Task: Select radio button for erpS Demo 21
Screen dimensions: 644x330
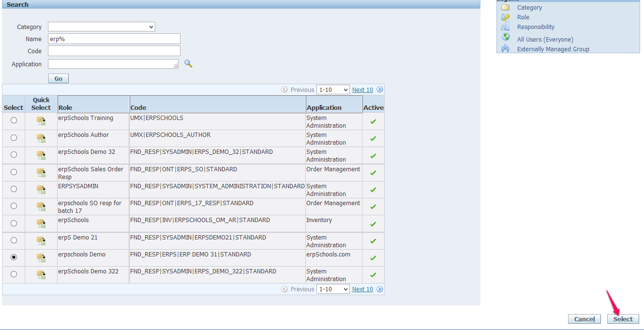Action: pos(14,240)
